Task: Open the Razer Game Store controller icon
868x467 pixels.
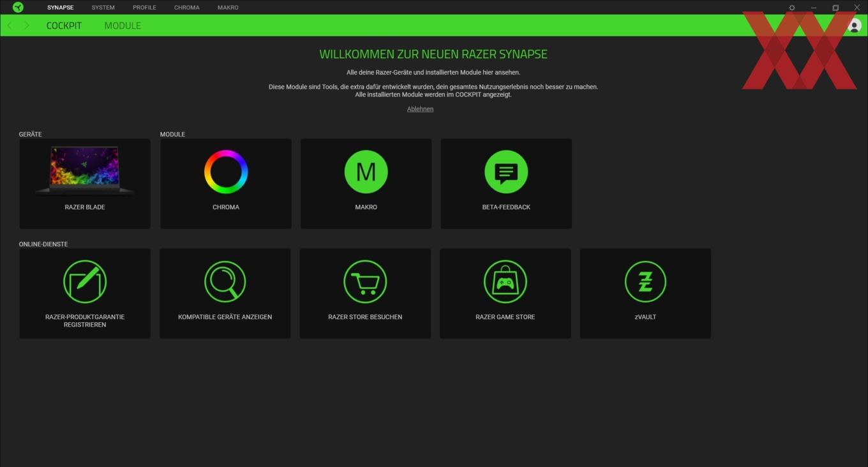Action: click(505, 281)
